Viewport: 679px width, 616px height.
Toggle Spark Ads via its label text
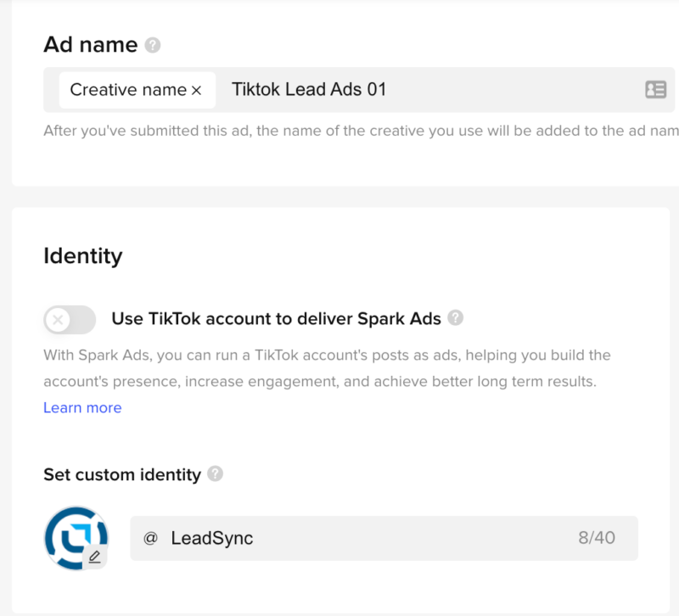274,318
